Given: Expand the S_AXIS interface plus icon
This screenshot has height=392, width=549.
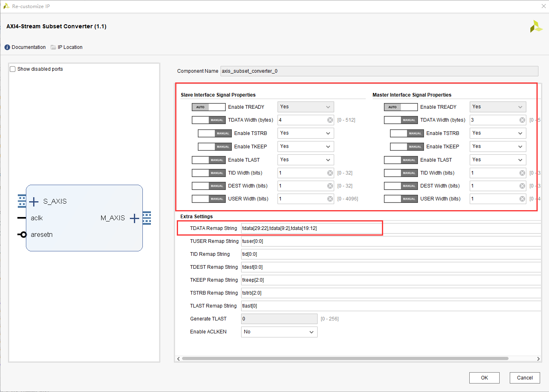Looking at the screenshot, I should pos(34,201).
